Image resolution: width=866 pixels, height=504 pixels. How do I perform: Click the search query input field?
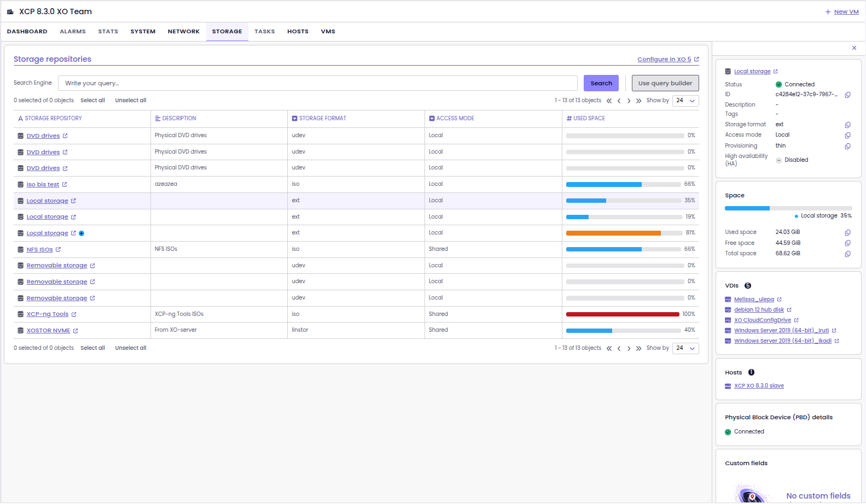pyautogui.click(x=317, y=83)
